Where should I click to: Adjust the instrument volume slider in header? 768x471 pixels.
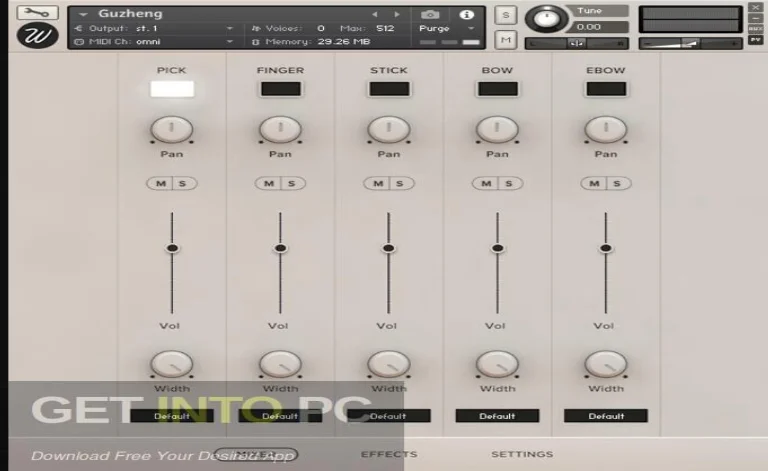(691, 44)
